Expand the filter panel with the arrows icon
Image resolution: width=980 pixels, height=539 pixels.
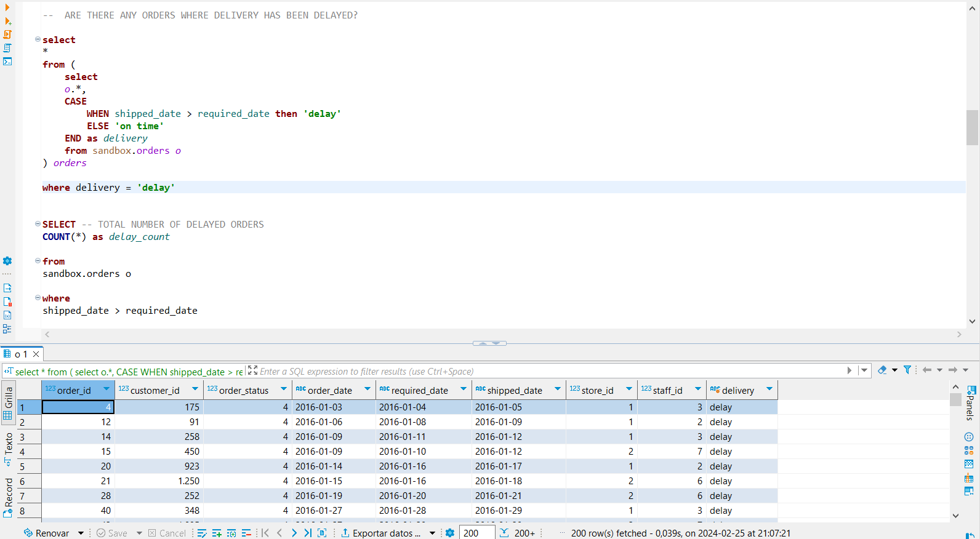(252, 370)
